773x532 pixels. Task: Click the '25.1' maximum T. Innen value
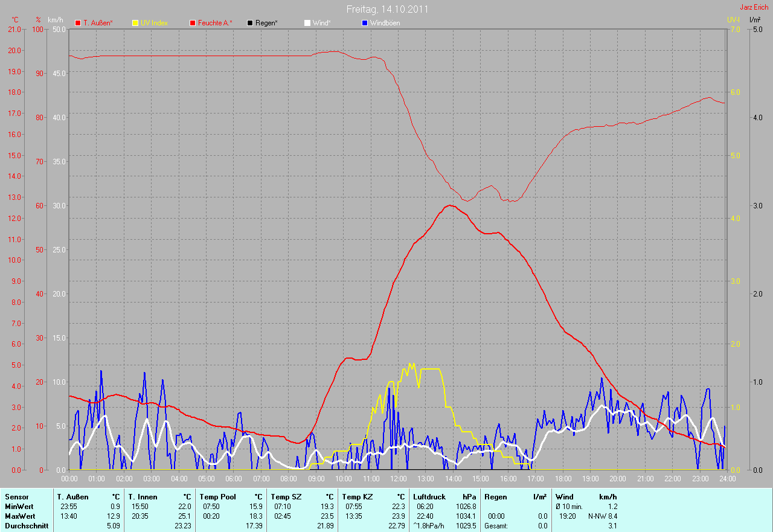point(185,516)
